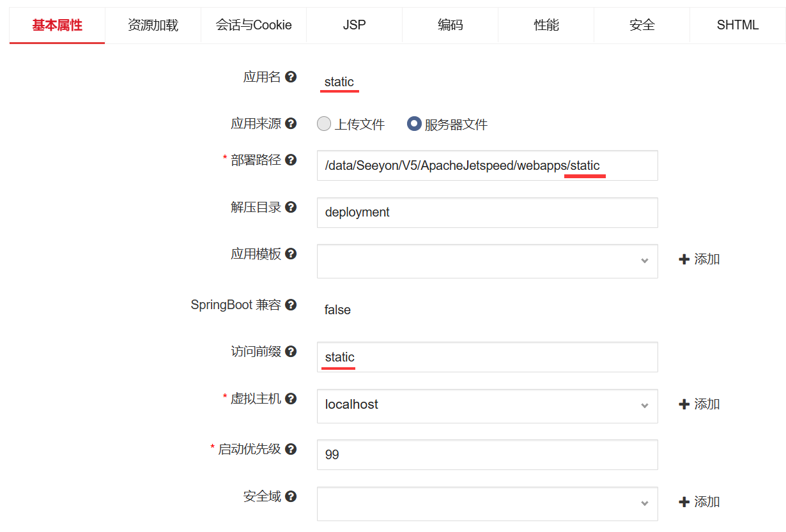The width and height of the screenshot is (786, 532).
Task: Click the 应用名 label text
Action: [262, 77]
